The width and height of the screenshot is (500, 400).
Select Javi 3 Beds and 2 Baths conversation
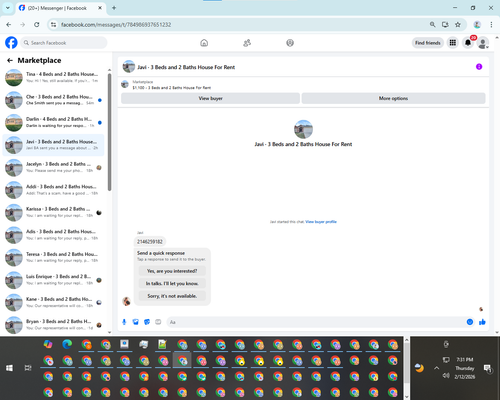(53, 145)
